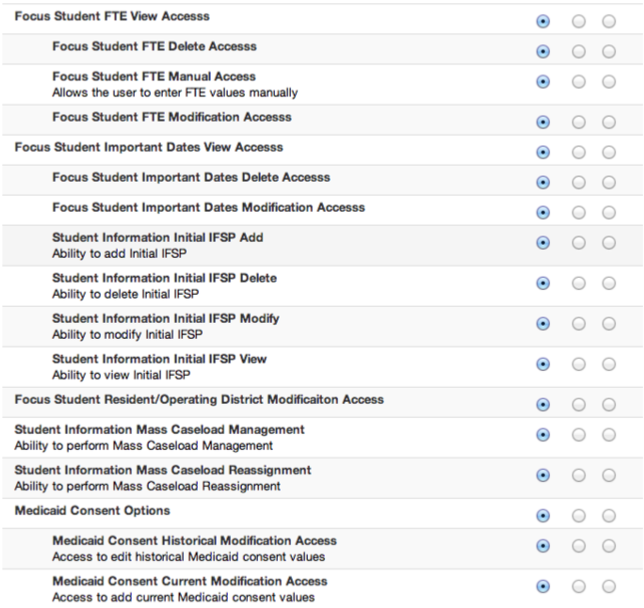Image resolution: width=644 pixels, height=608 pixels.
Task: Click 'Medicaid Consent Options' label
Action: 92,511
